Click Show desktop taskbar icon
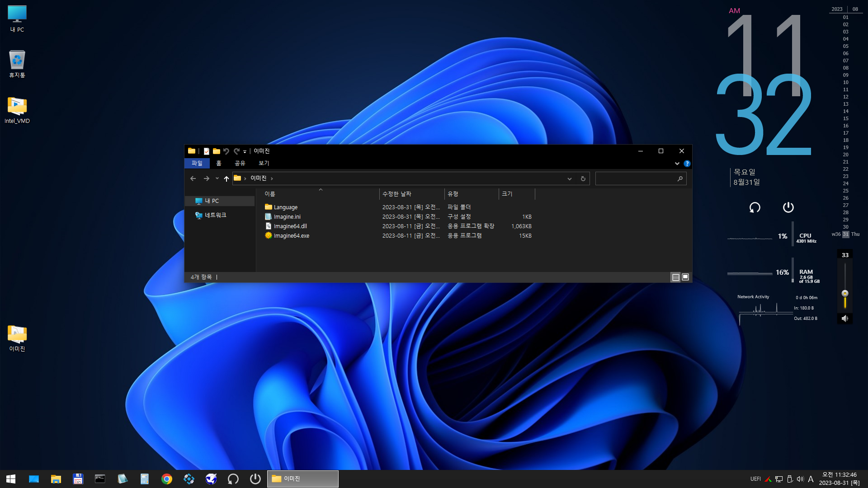 [34, 479]
